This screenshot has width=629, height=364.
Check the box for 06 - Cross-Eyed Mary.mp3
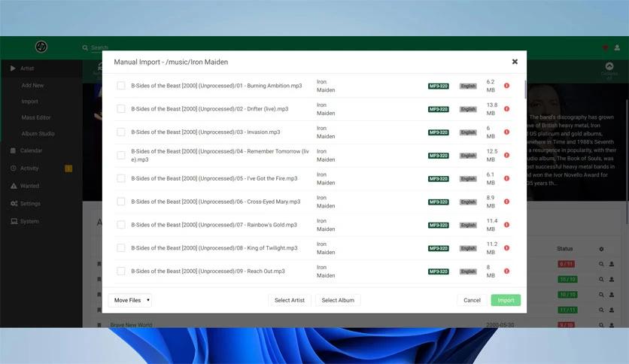coord(120,202)
